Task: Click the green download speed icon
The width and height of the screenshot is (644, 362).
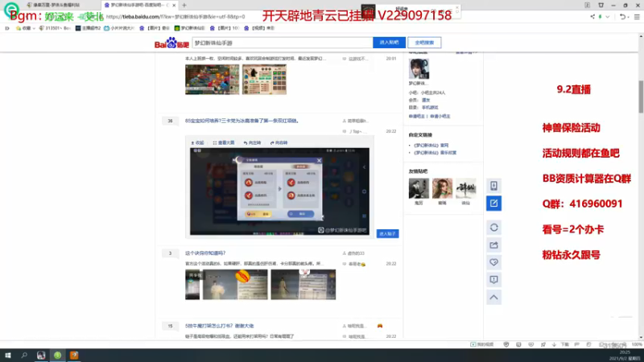Action: (x=600, y=17)
